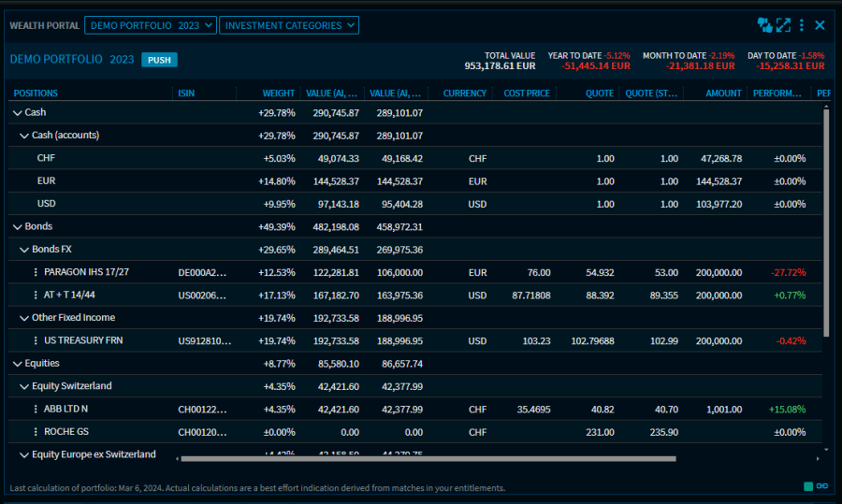
Task: Collapse the Equities category row
Action: [17, 364]
